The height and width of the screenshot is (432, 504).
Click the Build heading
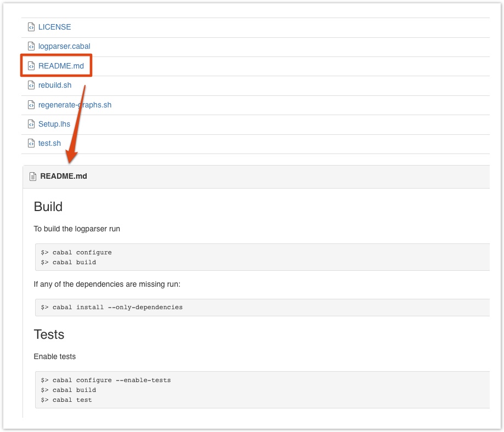(48, 207)
